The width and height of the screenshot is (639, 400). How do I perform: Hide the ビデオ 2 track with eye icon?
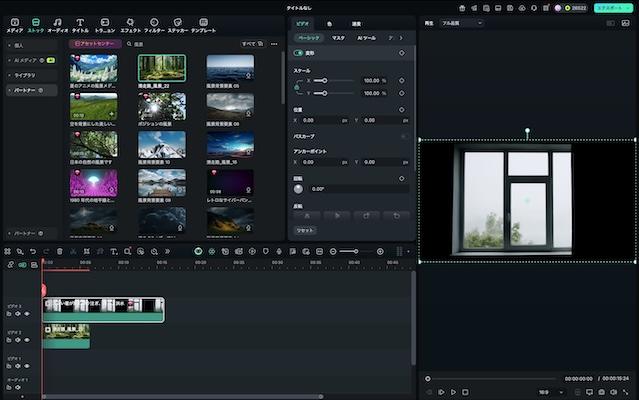pyautogui.click(x=27, y=340)
